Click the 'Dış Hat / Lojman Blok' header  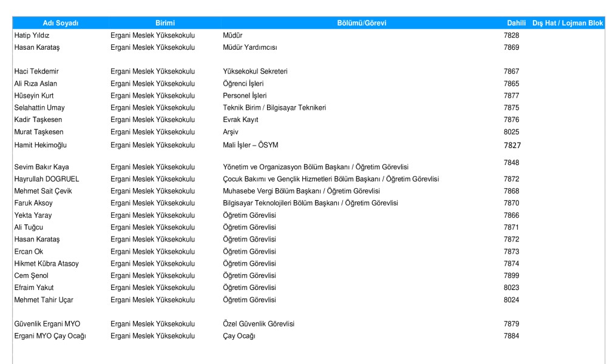pyautogui.click(x=568, y=23)
